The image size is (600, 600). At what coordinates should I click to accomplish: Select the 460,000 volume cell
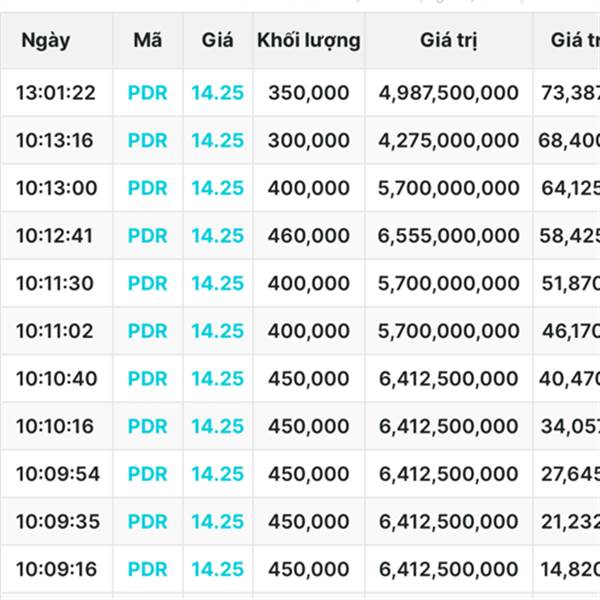coord(308,235)
